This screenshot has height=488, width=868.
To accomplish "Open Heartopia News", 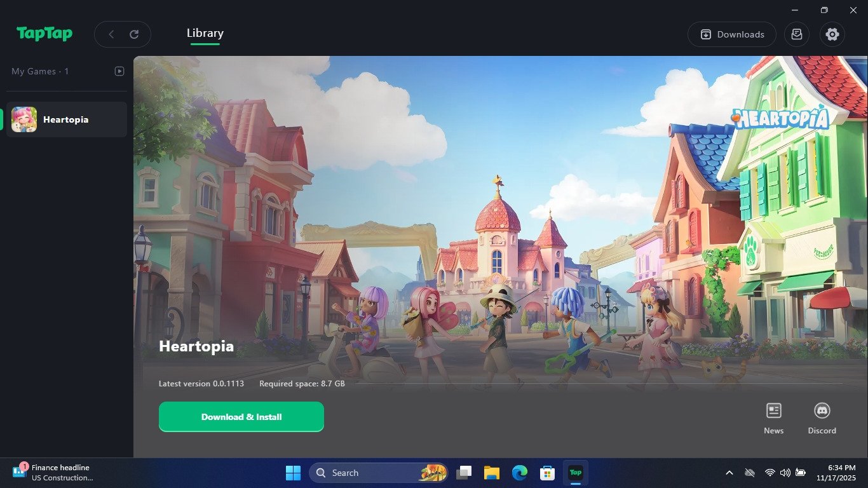I will coord(773,416).
